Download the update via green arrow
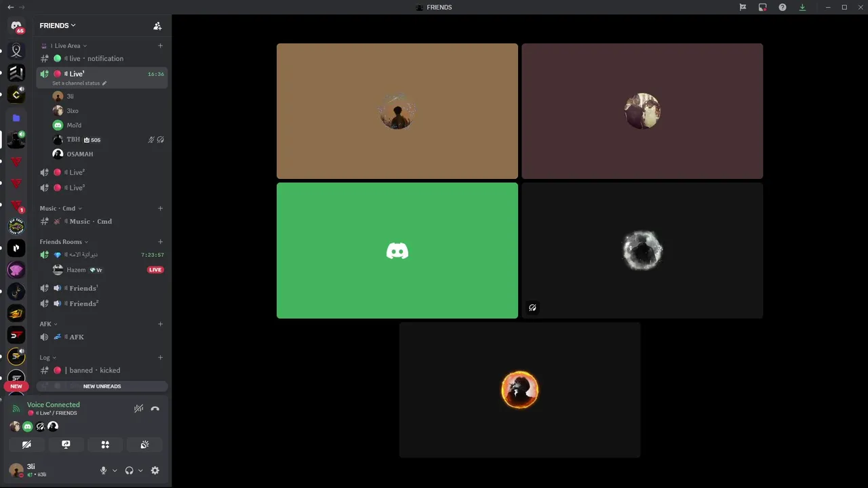The width and height of the screenshot is (868, 488). tap(802, 7)
